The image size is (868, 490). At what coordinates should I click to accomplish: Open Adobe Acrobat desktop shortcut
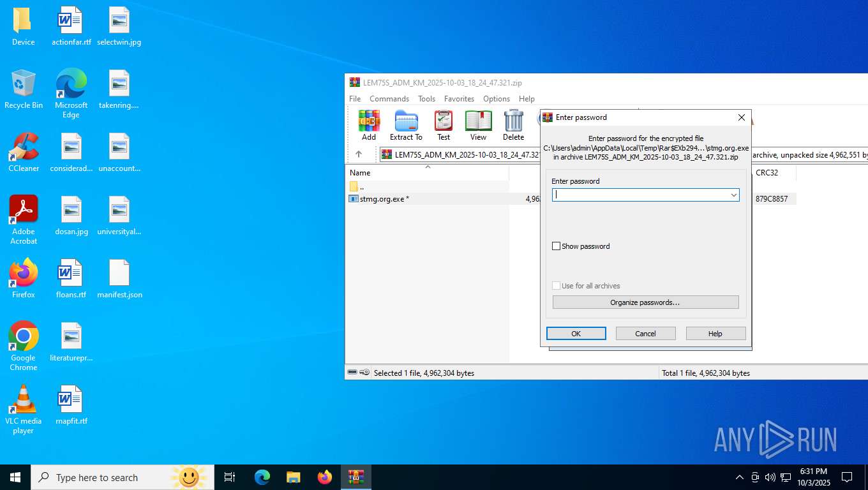coord(23,220)
